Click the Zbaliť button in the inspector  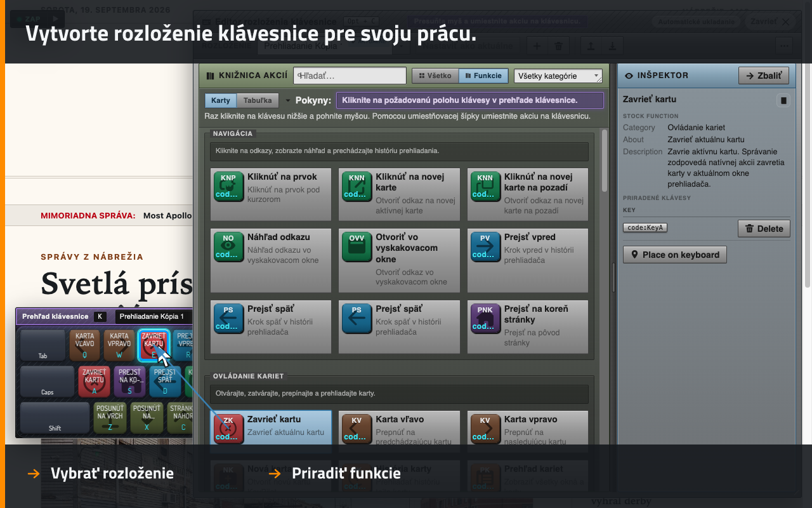[764, 75]
